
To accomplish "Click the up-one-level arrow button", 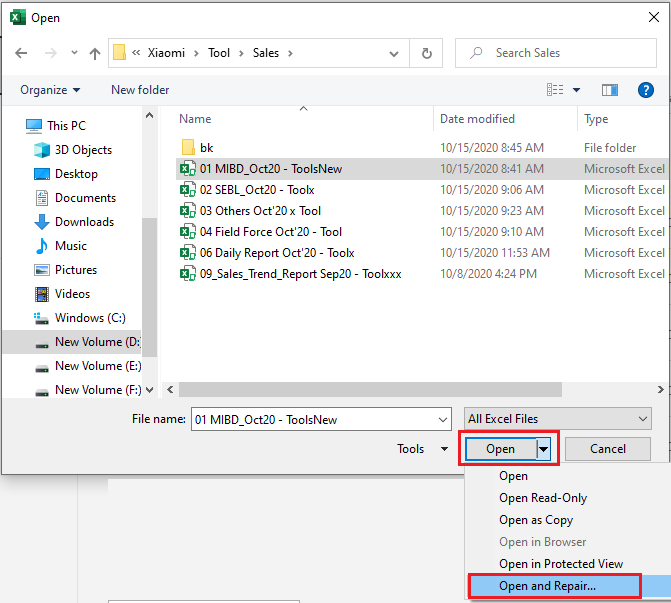I will click(95, 53).
